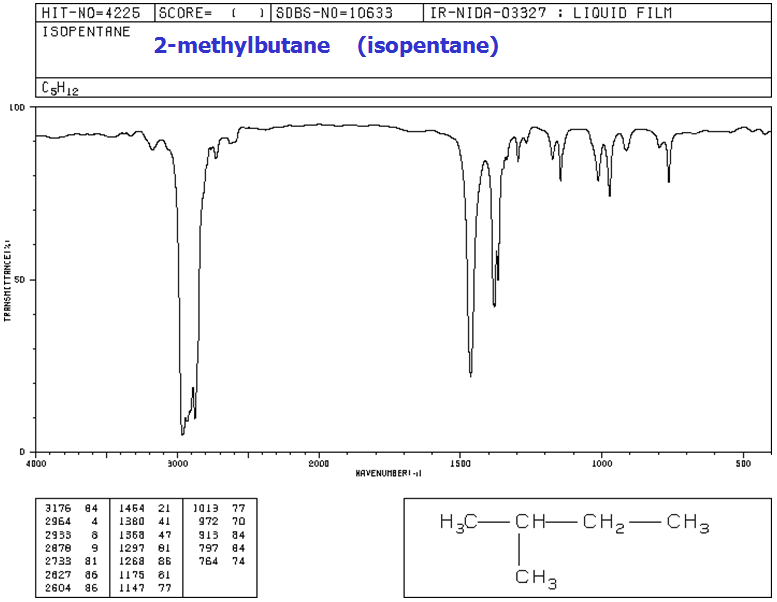Click the sharp peak near 764 wavenumber
This screenshot has height=602, width=777.
[668, 180]
